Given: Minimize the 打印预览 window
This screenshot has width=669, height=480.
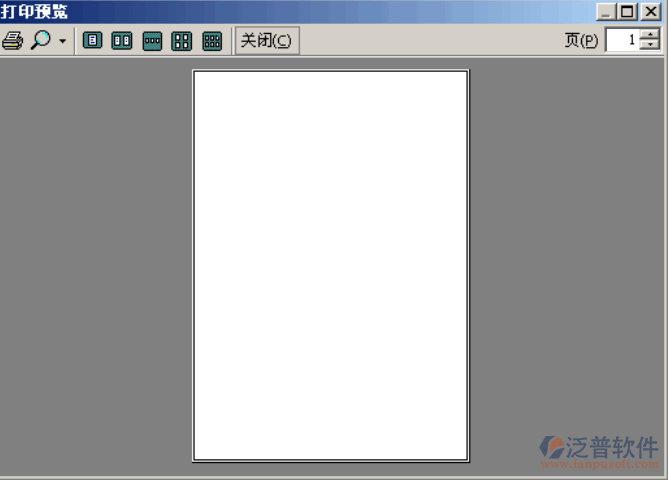Looking at the screenshot, I should pyautogui.click(x=606, y=12).
